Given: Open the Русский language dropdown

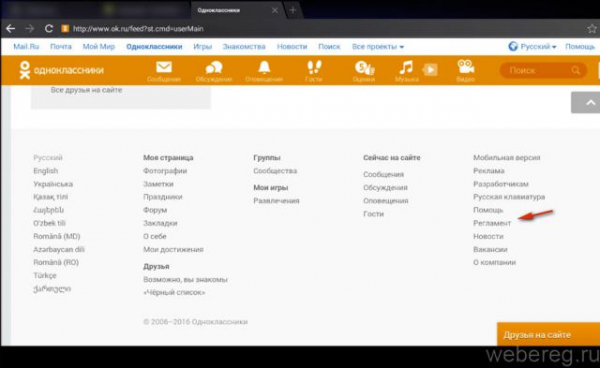Looking at the screenshot, I should tap(533, 47).
